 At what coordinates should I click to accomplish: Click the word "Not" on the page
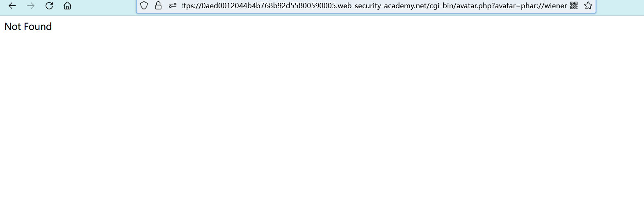pos(13,27)
